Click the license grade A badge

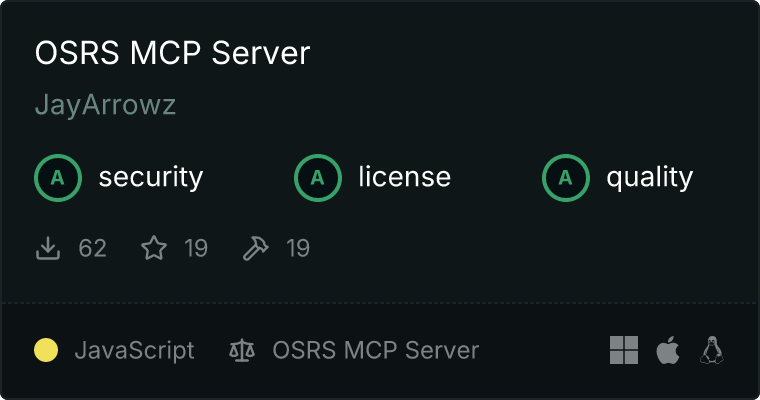(x=318, y=178)
